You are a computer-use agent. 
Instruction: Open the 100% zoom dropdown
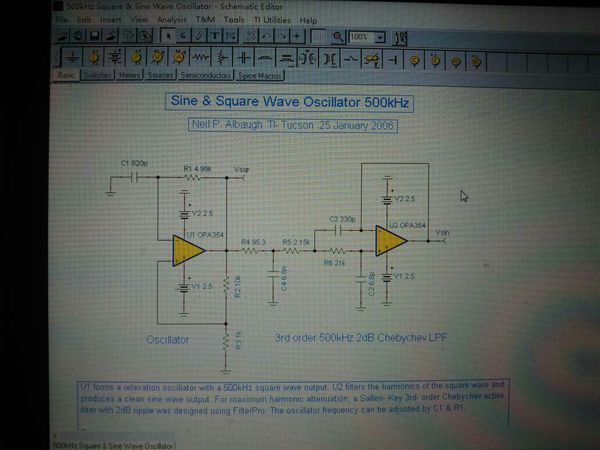click(x=380, y=38)
